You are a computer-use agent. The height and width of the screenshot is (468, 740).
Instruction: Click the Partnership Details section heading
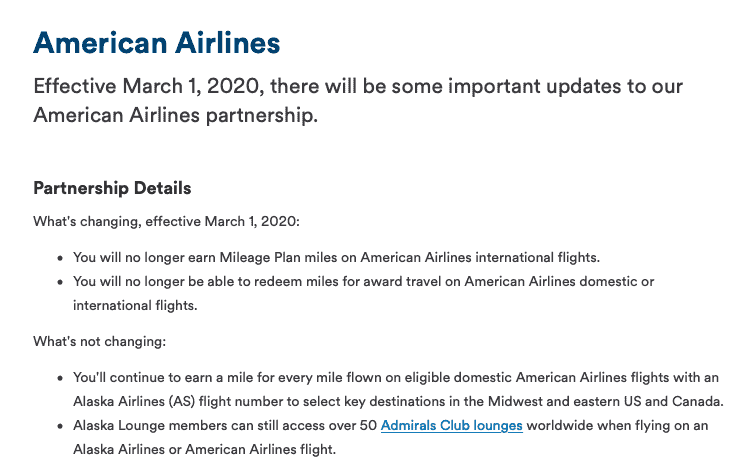point(112,188)
